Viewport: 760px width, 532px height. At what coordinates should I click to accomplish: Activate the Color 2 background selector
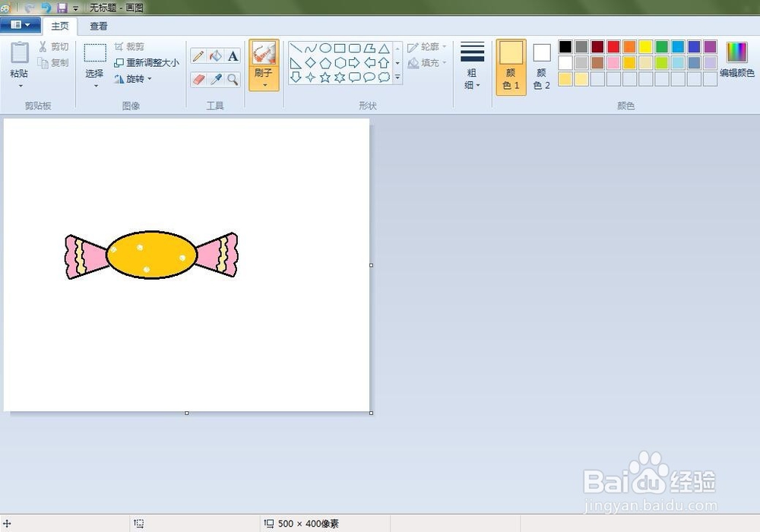coord(541,68)
